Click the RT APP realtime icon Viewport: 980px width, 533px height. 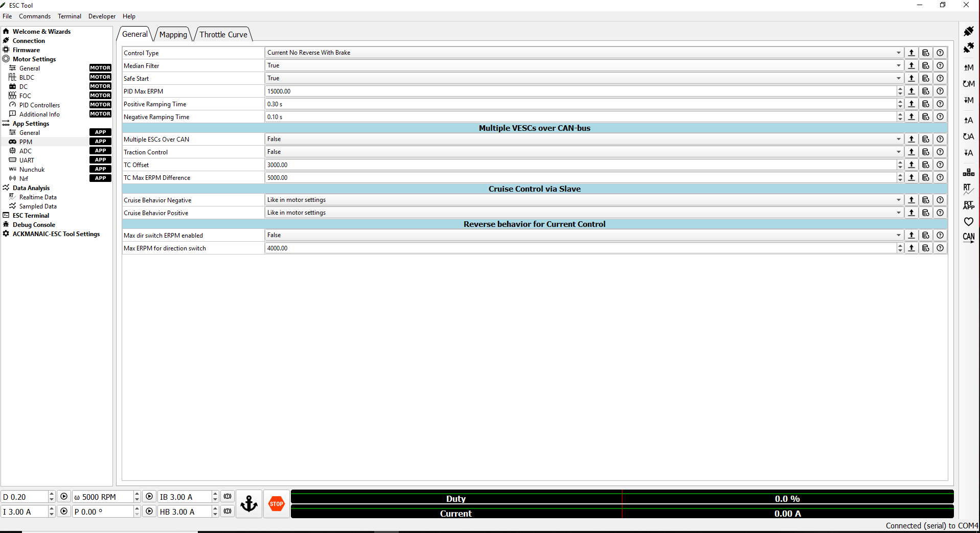click(968, 205)
